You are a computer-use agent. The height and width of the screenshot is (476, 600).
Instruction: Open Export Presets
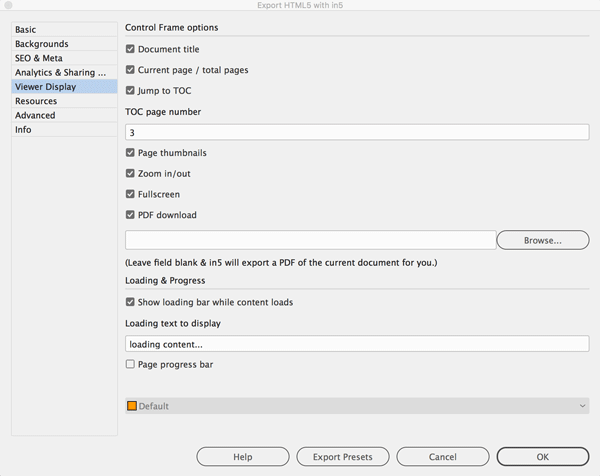click(343, 457)
